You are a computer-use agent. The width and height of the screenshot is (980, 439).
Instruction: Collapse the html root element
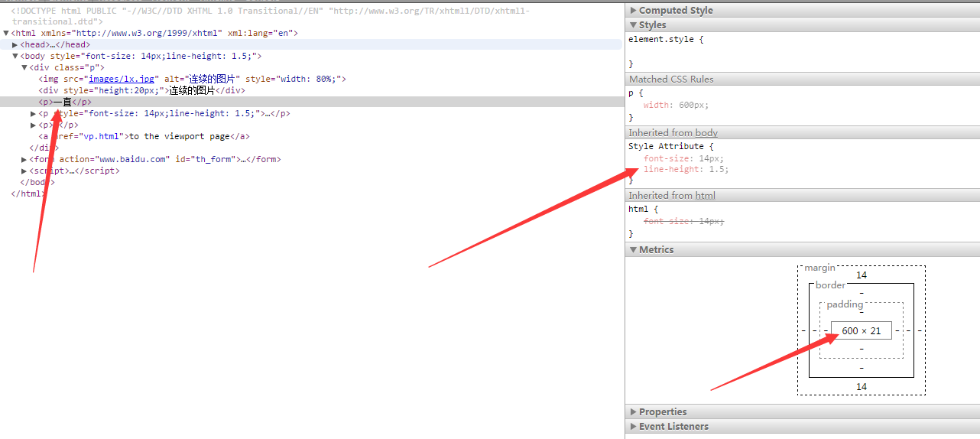pyautogui.click(x=6, y=34)
